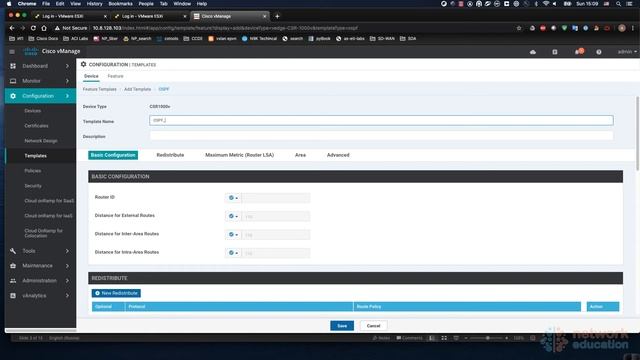
Task: Open Network Design in sidebar
Action: click(41, 141)
